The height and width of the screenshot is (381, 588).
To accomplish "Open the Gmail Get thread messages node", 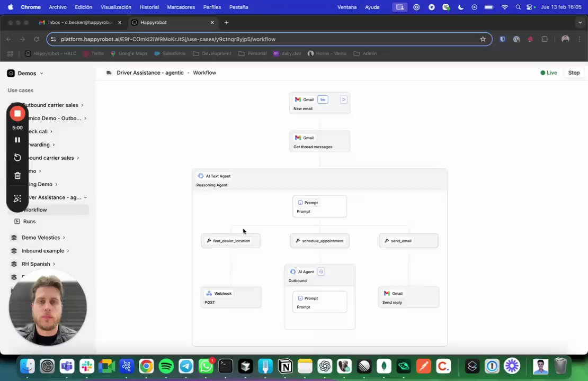I will (x=319, y=142).
